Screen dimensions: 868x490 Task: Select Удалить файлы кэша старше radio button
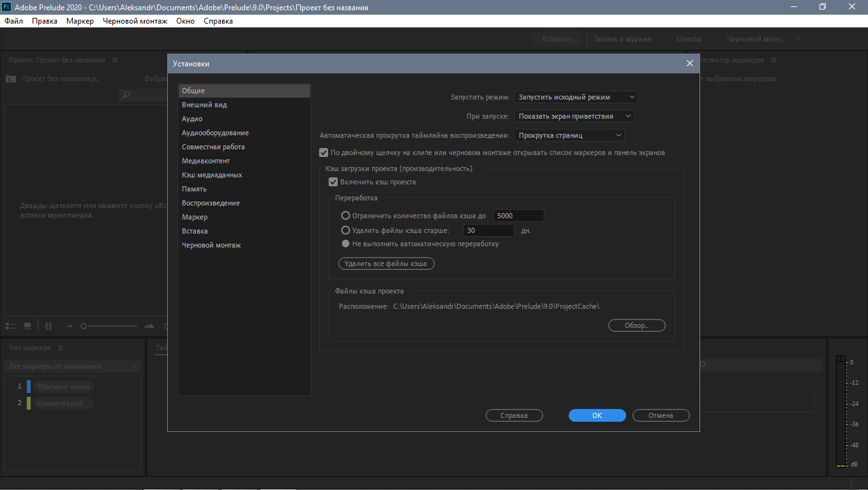(x=346, y=230)
